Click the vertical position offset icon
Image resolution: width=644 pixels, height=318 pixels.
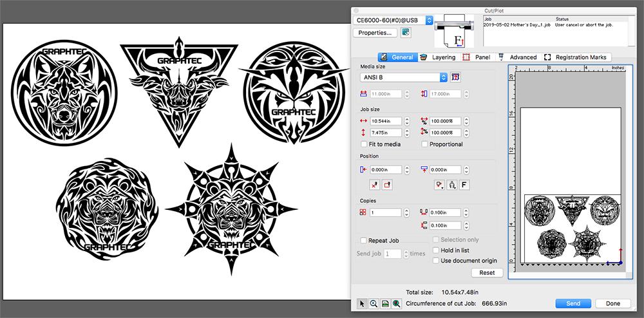[x=424, y=169]
